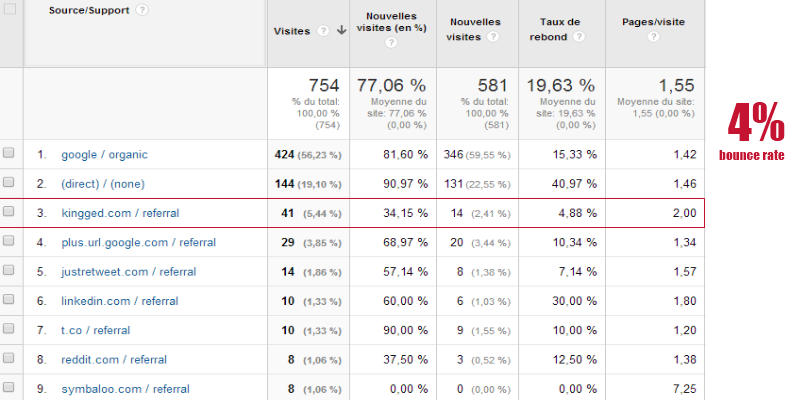Select symbaloo.com bounce rate 0,00 %
The width and height of the screenshot is (800, 400).
click(578, 389)
